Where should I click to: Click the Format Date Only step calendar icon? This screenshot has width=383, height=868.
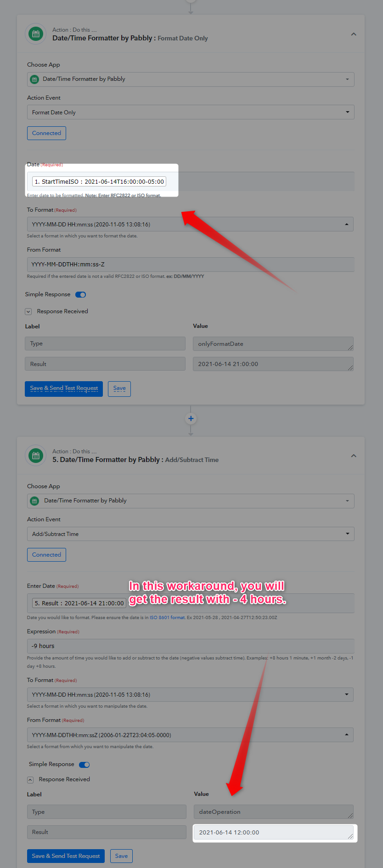[x=36, y=34]
